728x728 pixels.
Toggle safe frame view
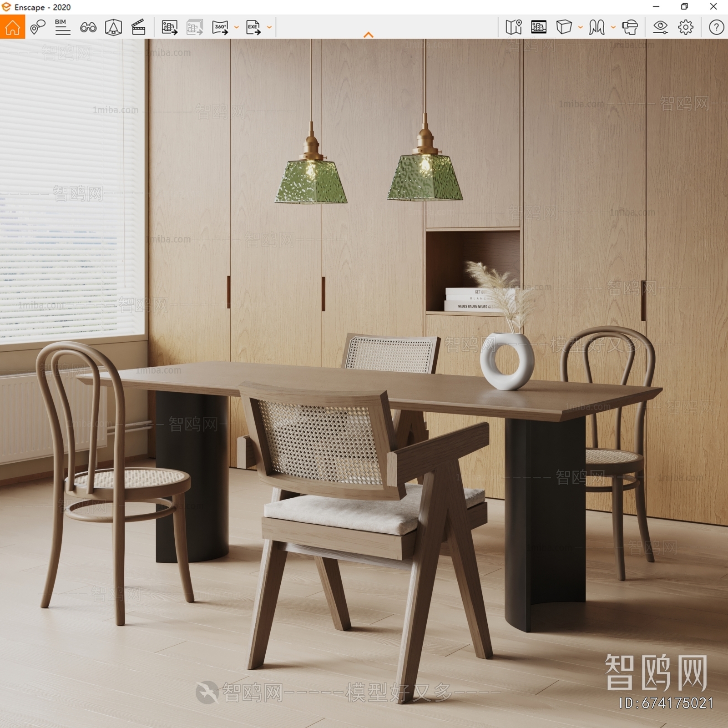tap(539, 27)
